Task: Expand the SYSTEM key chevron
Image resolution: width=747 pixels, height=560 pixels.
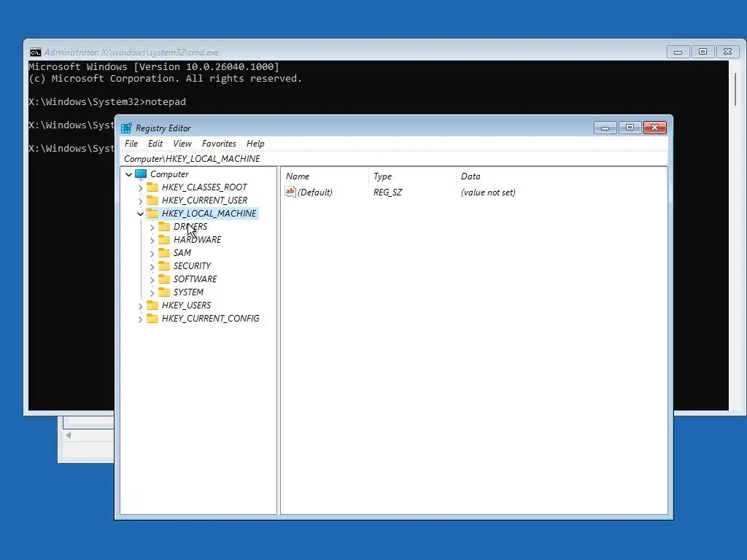Action: 152,293
